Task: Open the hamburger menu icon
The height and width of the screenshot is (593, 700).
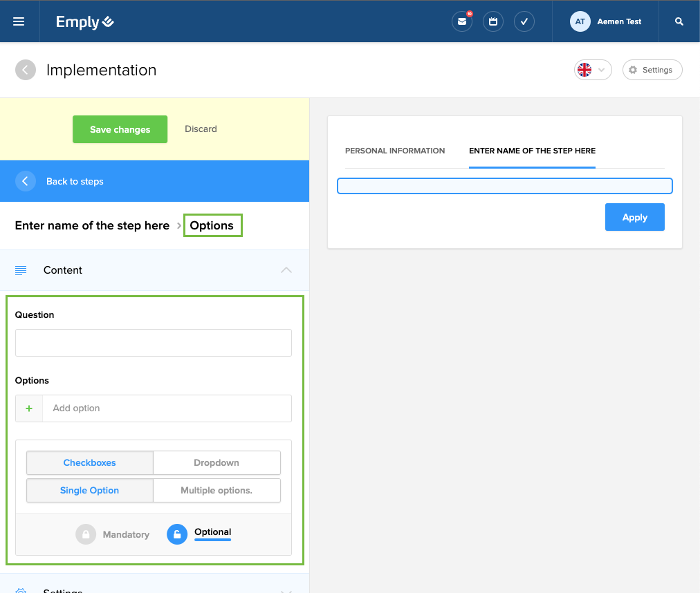Action: tap(19, 21)
